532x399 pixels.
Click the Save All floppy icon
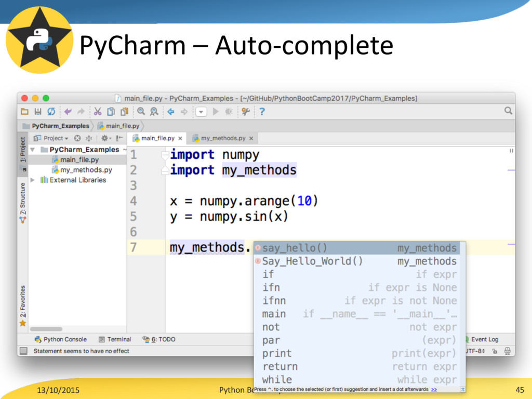[x=37, y=112]
